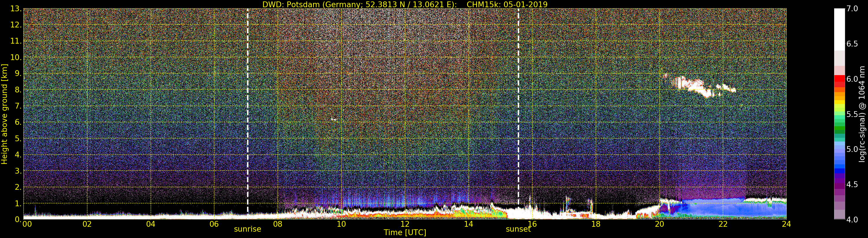Click the 'sunrise' label below time axis
Screen dimensions: 868x238
click(x=248, y=229)
